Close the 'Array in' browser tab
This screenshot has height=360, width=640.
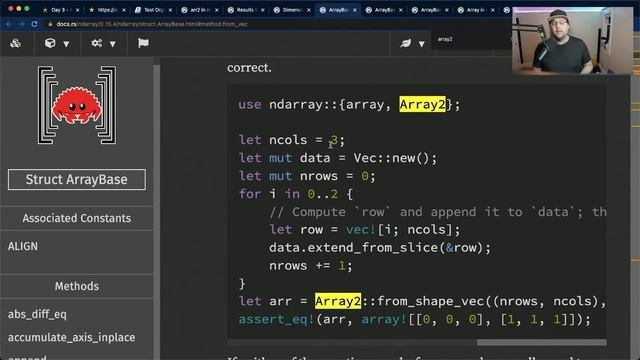click(493, 10)
